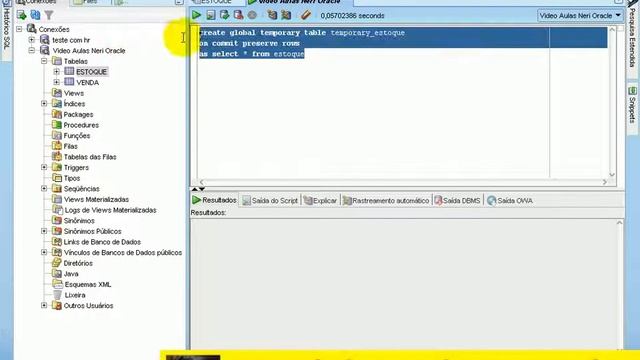Select the Procedures node icon
640x360 pixels.
[57, 125]
